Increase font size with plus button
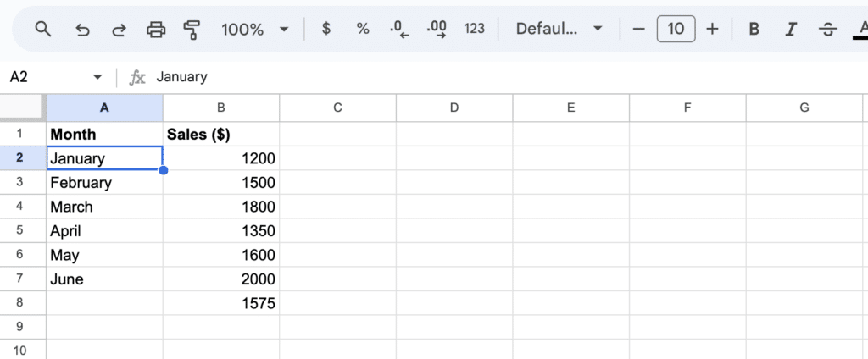 (x=712, y=30)
